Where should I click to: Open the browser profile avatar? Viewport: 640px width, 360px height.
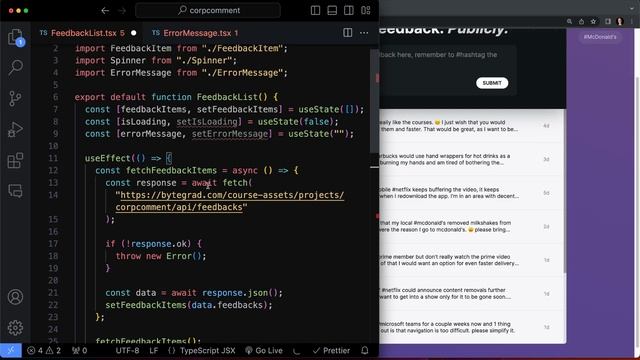(620, 22)
